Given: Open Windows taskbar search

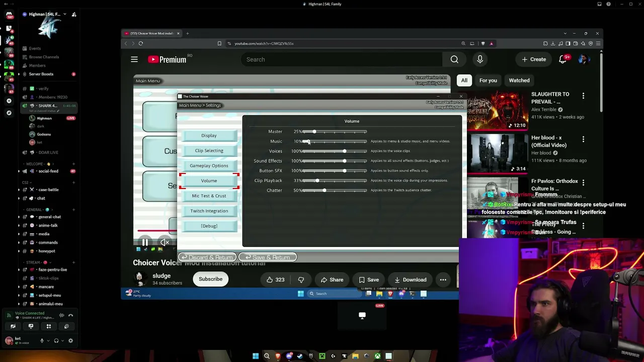Looking at the screenshot, I should point(267,356).
